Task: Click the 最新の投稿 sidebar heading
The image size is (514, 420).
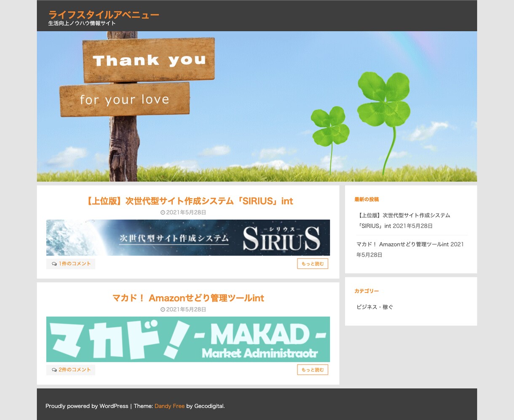Action: [367, 199]
